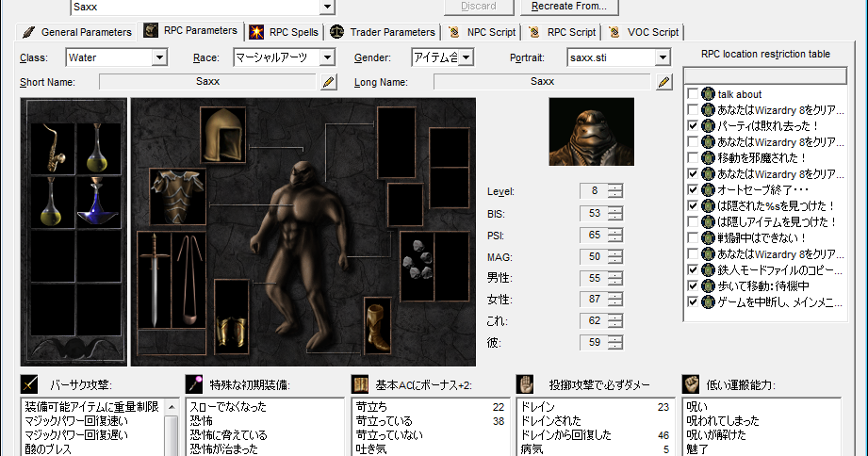Adjust the 彼 value spinner
This screenshot has width=868, height=456.
(x=615, y=343)
